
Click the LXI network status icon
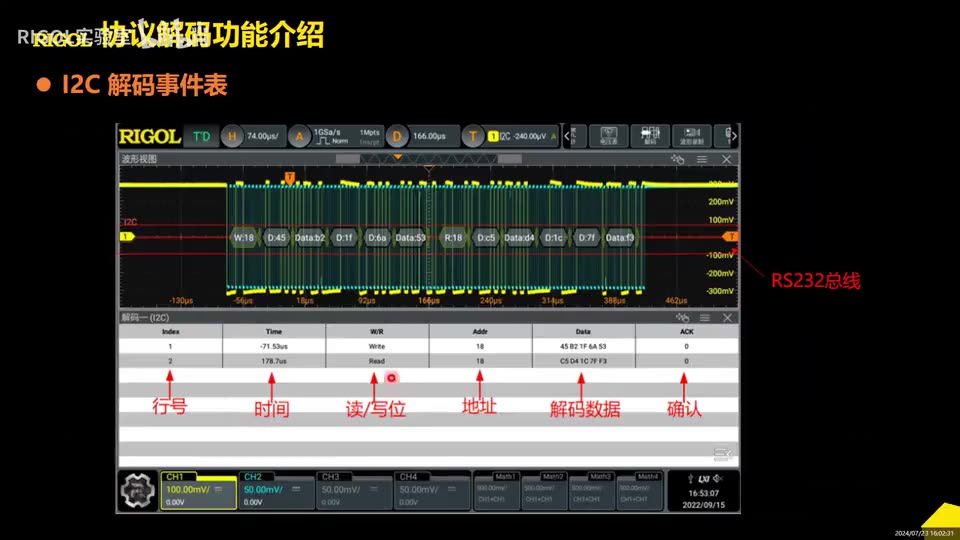(704, 479)
